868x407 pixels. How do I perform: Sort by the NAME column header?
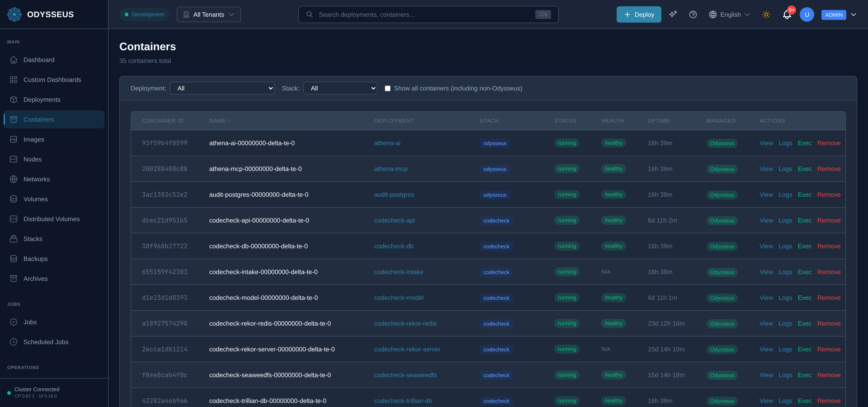click(x=220, y=121)
